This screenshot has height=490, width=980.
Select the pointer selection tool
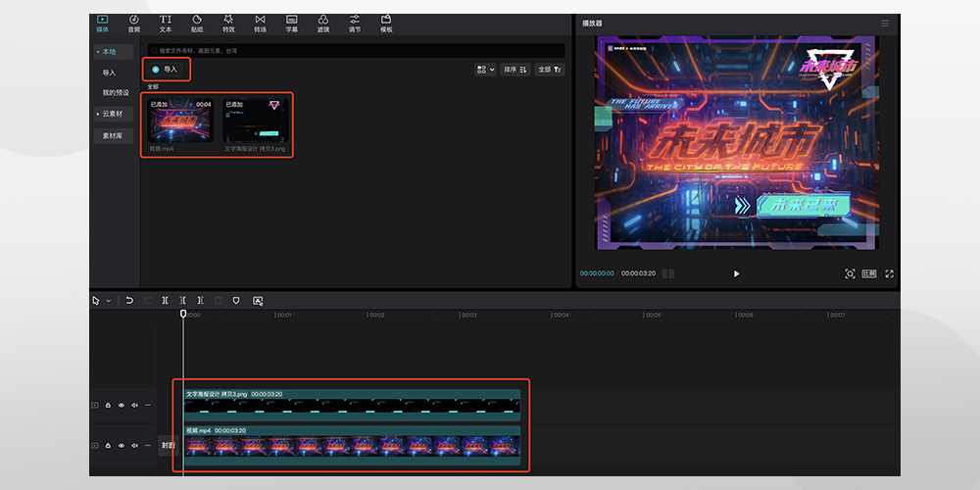(x=96, y=301)
